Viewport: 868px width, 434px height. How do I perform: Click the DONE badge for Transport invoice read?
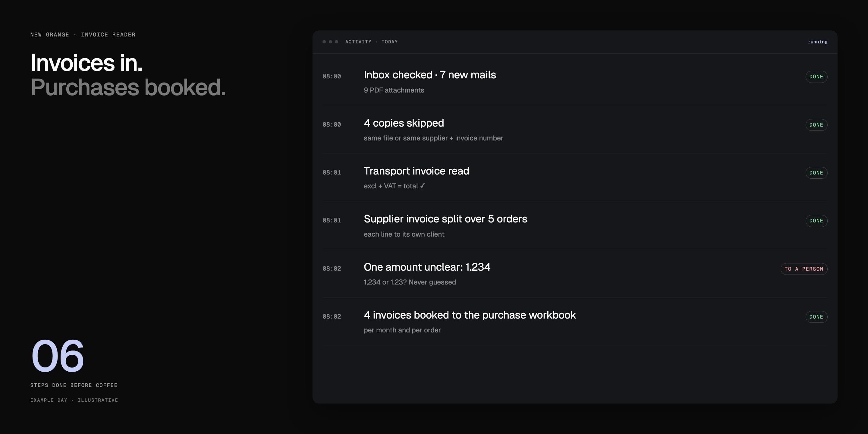point(816,173)
